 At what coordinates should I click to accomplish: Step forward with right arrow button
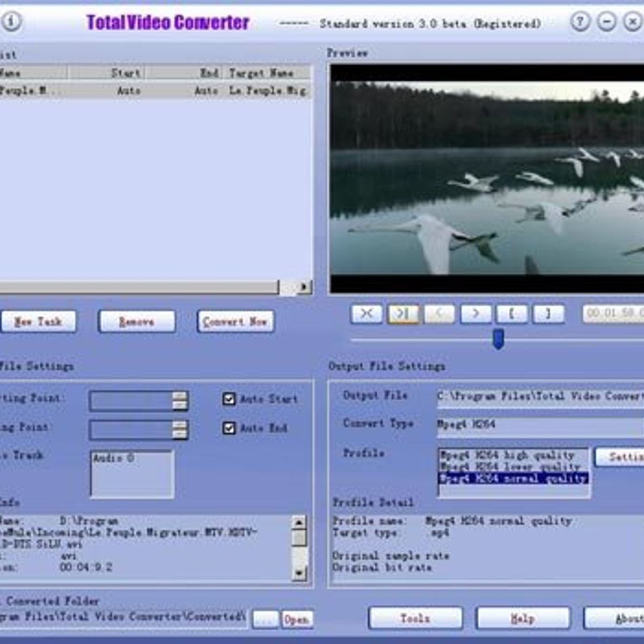click(475, 314)
